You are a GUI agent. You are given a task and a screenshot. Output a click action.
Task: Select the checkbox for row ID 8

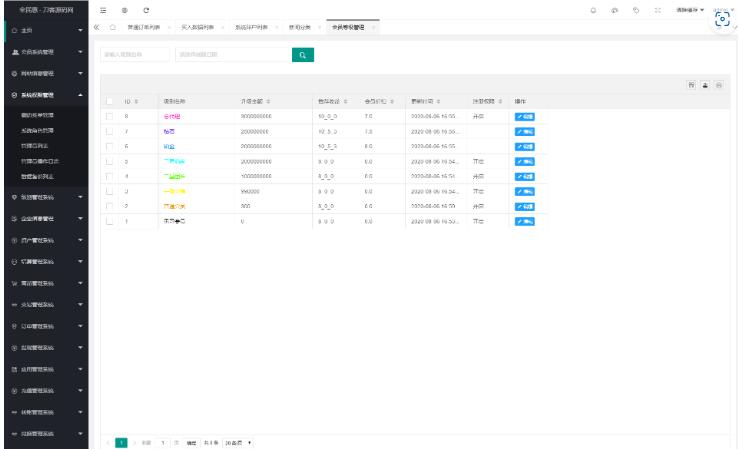click(110, 117)
